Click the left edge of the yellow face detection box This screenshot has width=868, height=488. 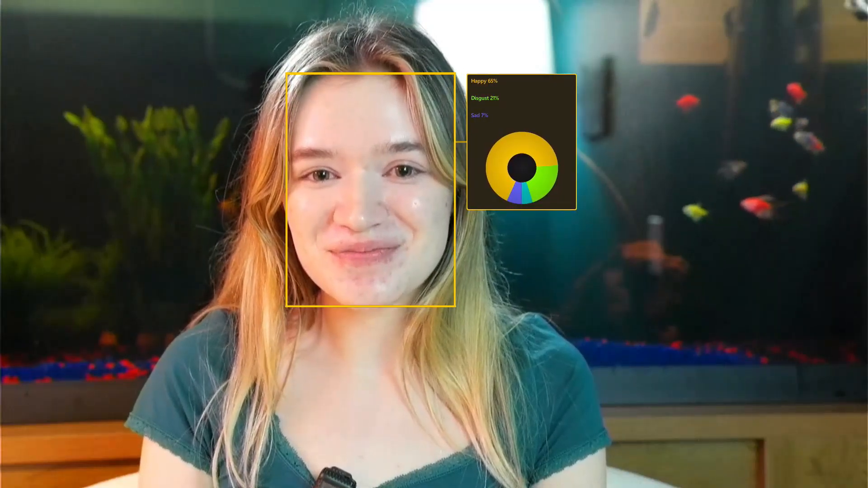tap(287, 190)
